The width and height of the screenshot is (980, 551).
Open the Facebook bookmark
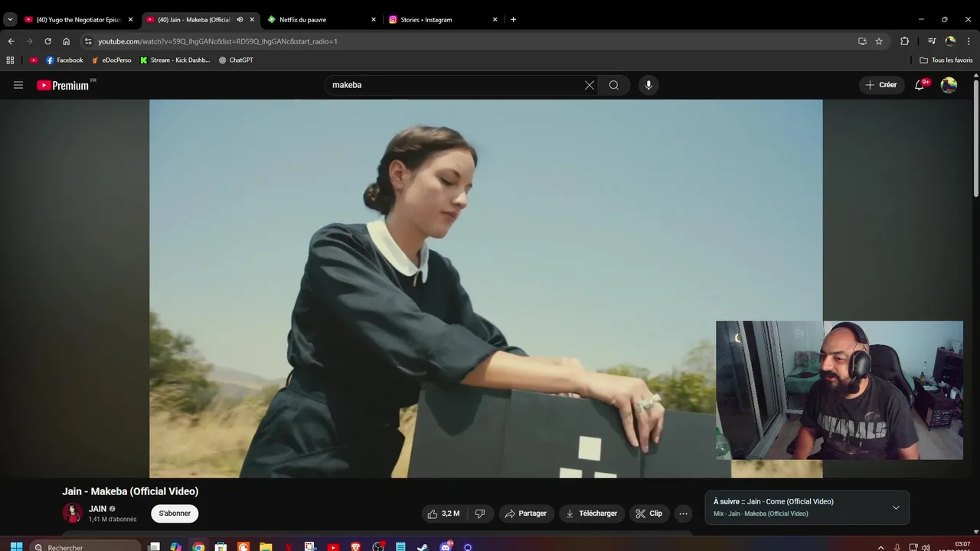coord(64,60)
